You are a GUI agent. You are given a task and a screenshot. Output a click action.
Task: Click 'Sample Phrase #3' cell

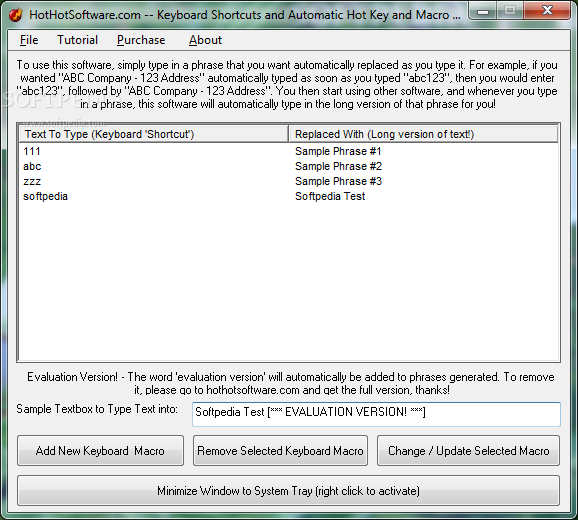(x=338, y=181)
